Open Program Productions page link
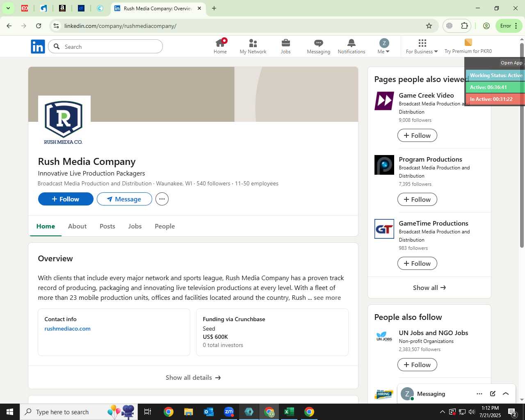This screenshot has height=420, width=525. [430, 159]
